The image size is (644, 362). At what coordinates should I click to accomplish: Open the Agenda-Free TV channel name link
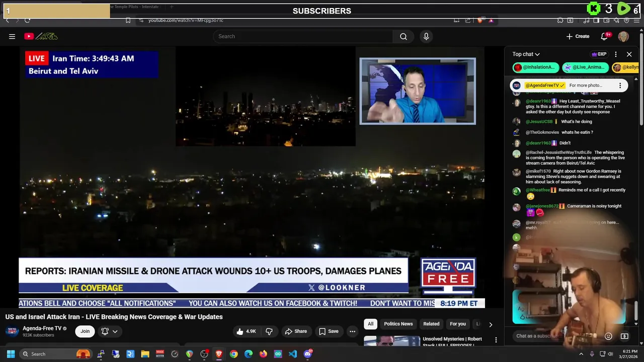pyautogui.click(x=42, y=328)
